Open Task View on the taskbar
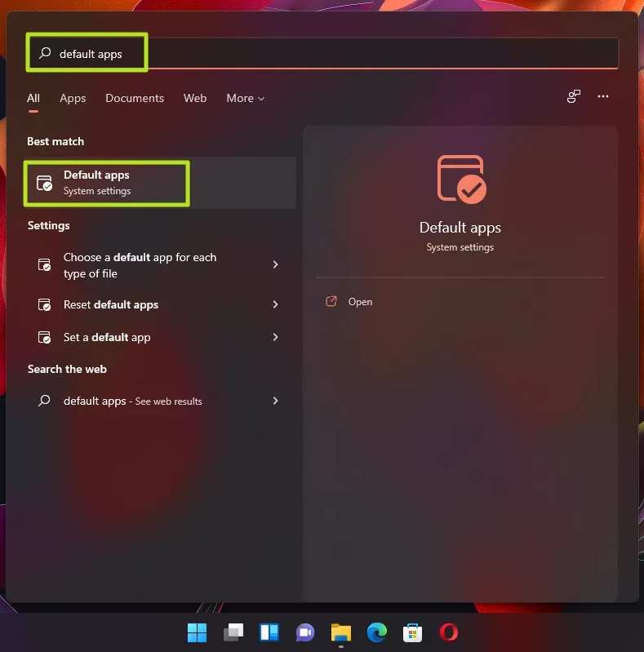644x652 pixels. (x=233, y=632)
